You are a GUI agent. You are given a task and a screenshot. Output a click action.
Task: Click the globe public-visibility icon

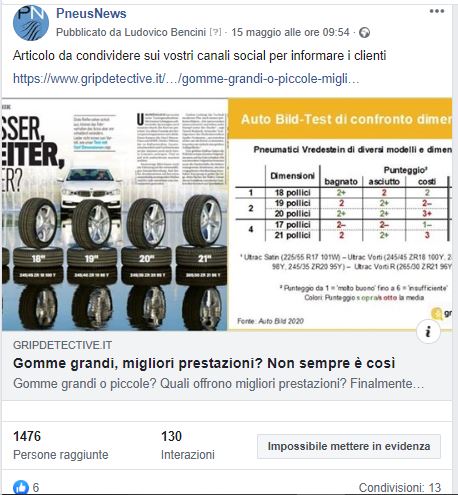click(364, 33)
